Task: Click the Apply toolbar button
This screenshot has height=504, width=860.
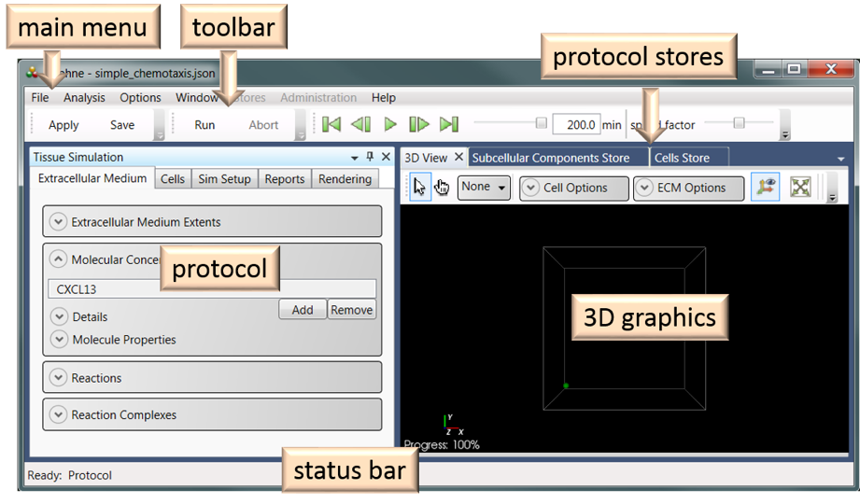Action: [63, 125]
